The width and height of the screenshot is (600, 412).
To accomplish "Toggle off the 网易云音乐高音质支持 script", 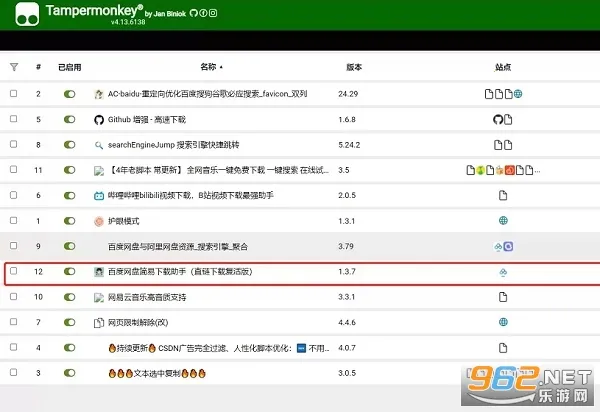I will point(70,297).
